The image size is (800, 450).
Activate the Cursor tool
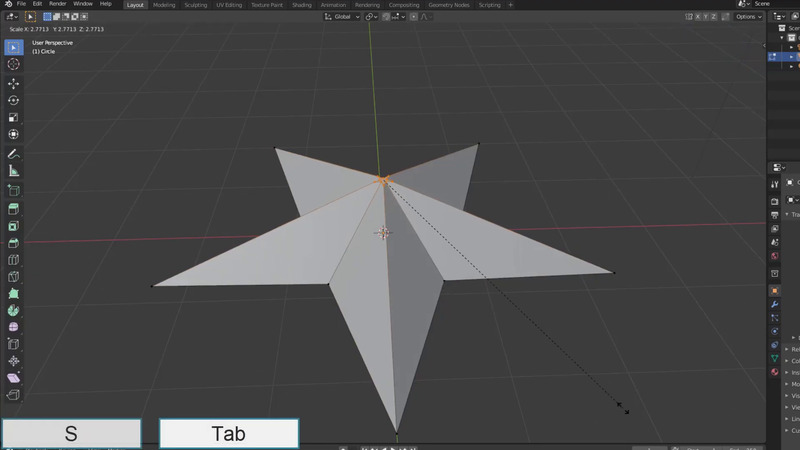(14, 64)
